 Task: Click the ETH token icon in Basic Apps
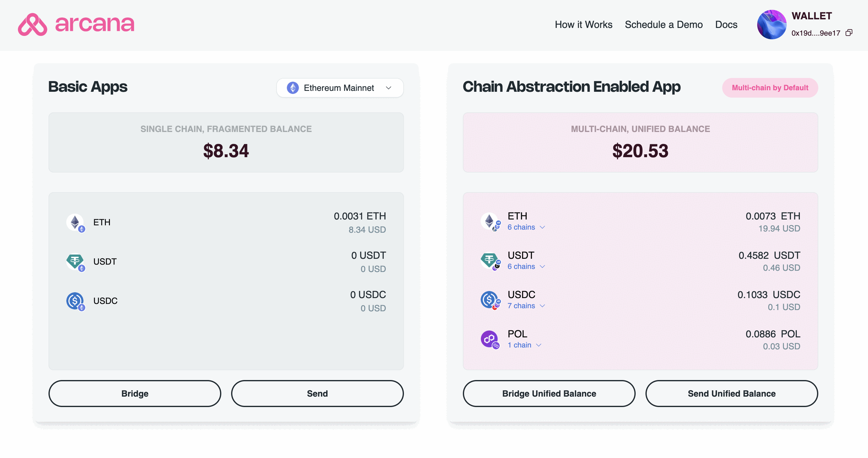tap(76, 223)
